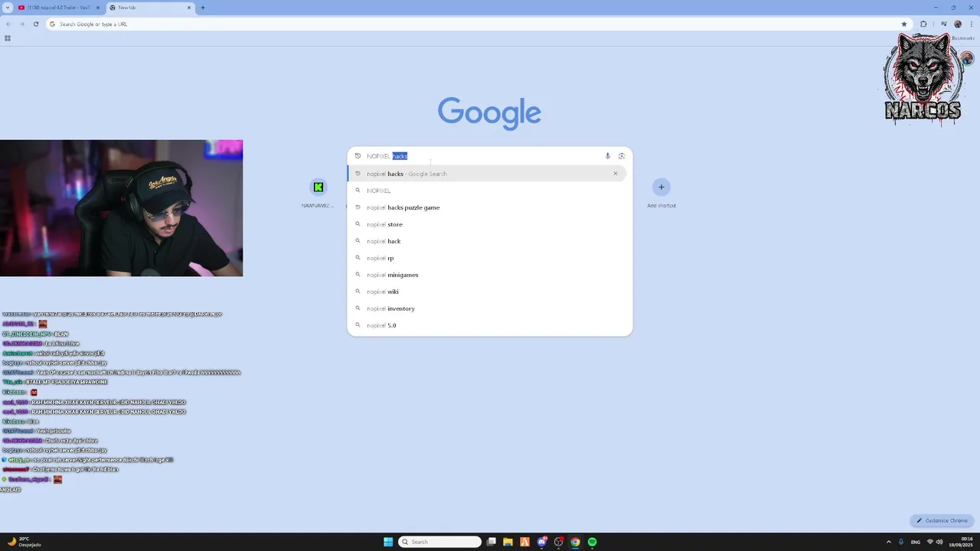
Task: Remove the nopixel hacks history suggestion
Action: pyautogui.click(x=615, y=174)
